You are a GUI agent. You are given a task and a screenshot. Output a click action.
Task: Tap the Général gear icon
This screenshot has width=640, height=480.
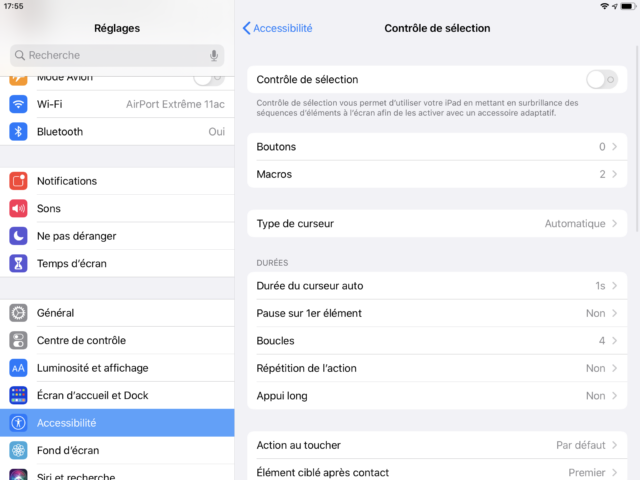coord(18,313)
